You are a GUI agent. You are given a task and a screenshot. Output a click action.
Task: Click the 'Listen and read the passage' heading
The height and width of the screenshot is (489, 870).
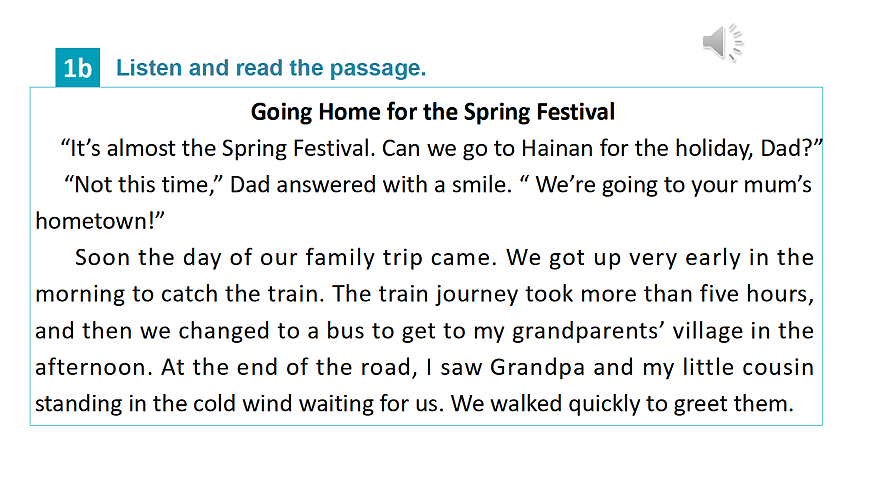tap(271, 68)
